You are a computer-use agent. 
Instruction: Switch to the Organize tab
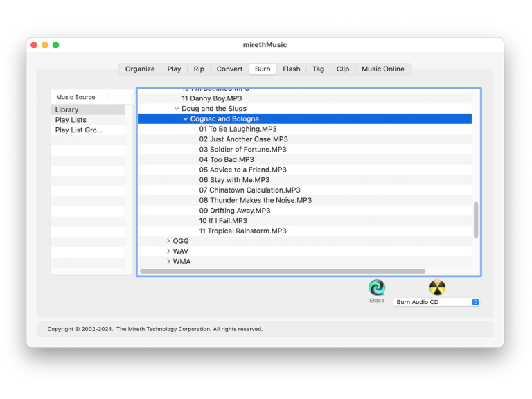(140, 69)
